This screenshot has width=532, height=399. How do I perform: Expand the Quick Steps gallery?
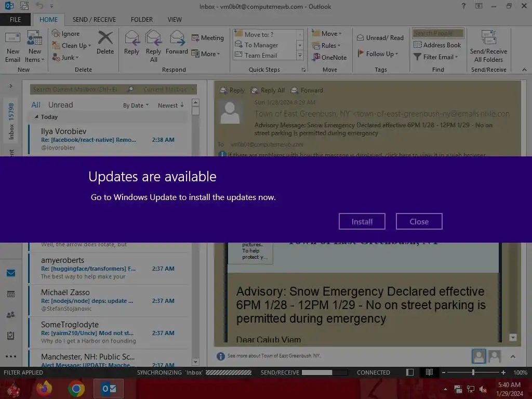click(300, 55)
